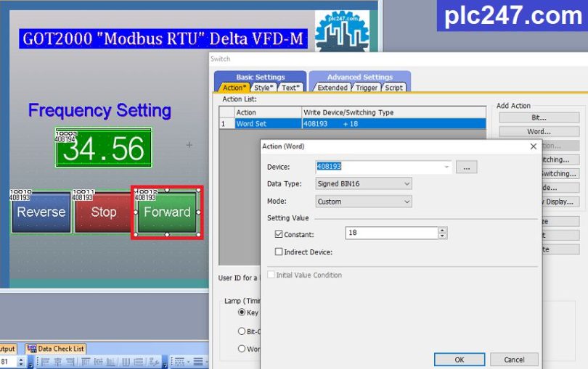
Task: Open the line width toolbar icon
Action: [198, 362]
